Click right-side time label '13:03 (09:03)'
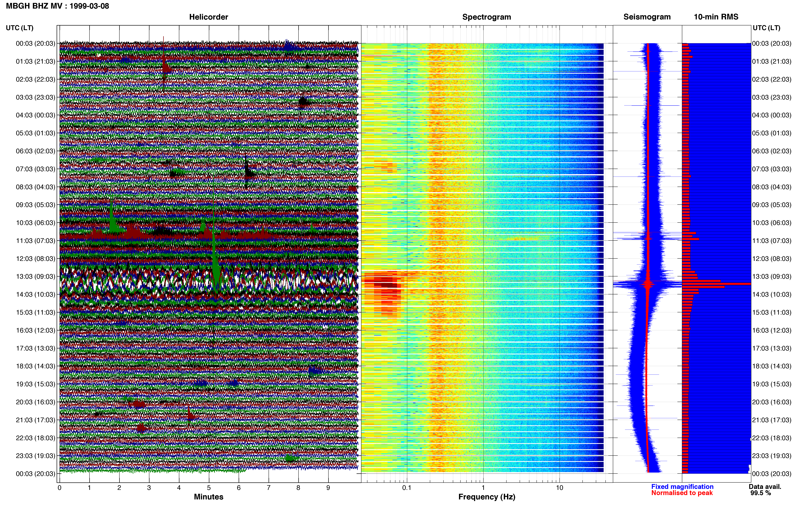The width and height of the screenshot is (812, 508). [x=772, y=277]
